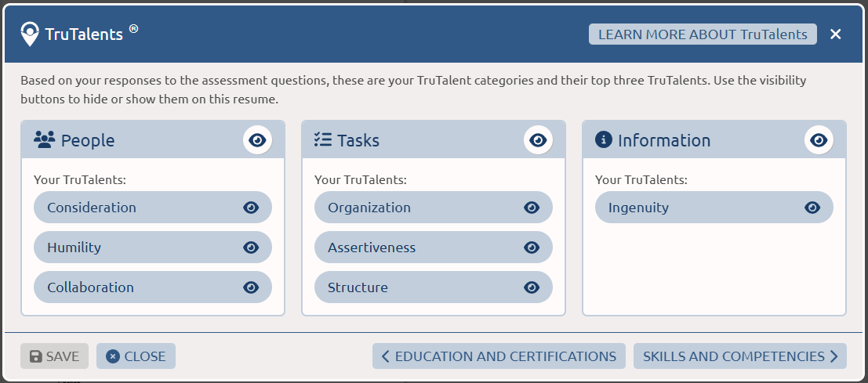Click the Structure label
Viewport: 868px width, 383px height.
358,287
